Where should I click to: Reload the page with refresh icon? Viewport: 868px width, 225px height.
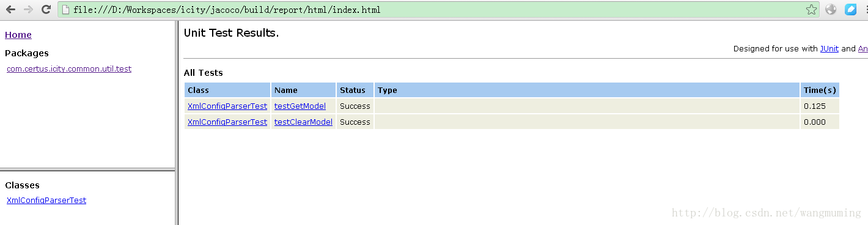(46, 9)
